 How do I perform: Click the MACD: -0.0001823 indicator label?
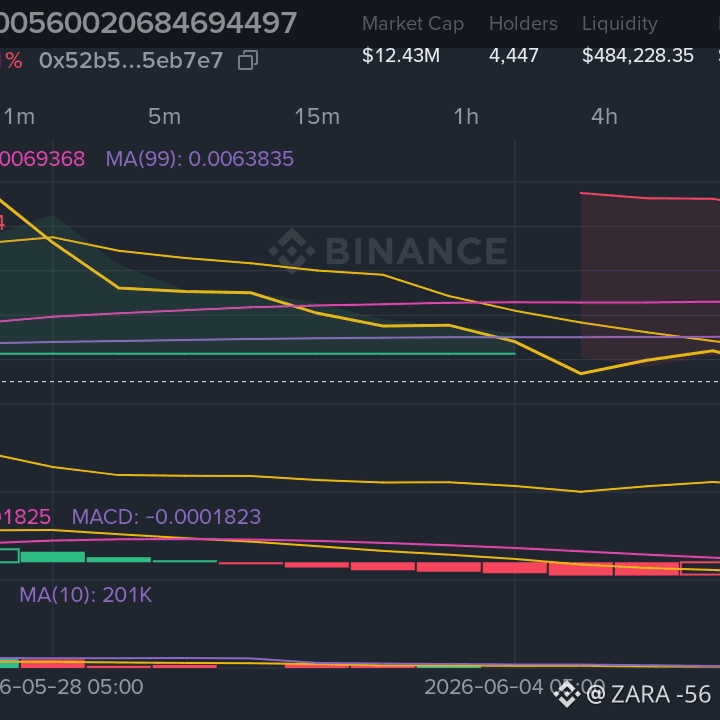(166, 517)
